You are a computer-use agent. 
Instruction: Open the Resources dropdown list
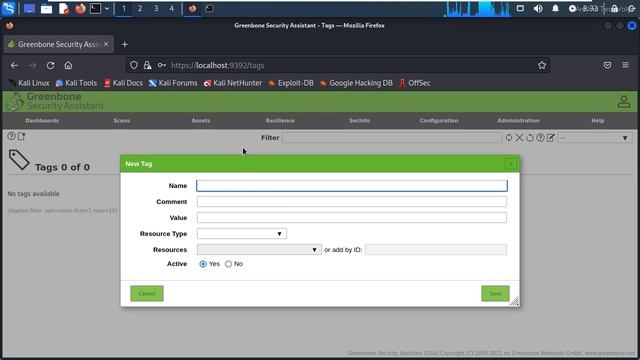[x=259, y=249]
